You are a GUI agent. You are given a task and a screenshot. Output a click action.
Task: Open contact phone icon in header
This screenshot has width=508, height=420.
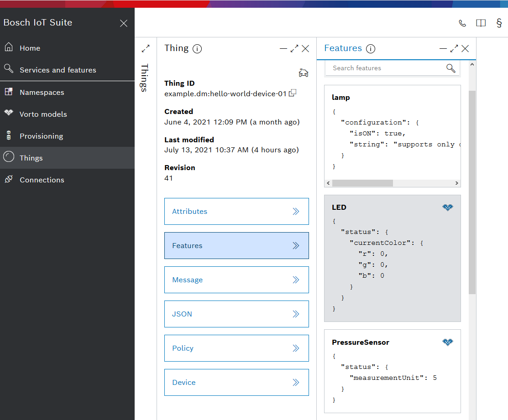click(462, 23)
